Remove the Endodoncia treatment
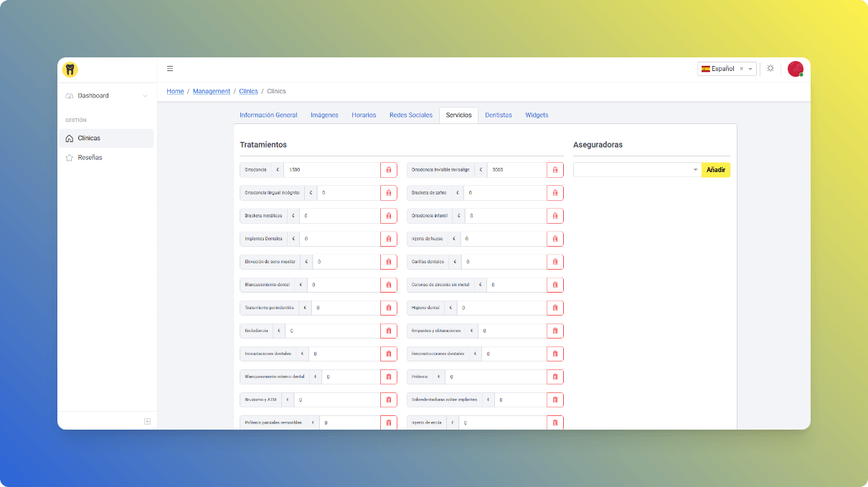 click(389, 331)
